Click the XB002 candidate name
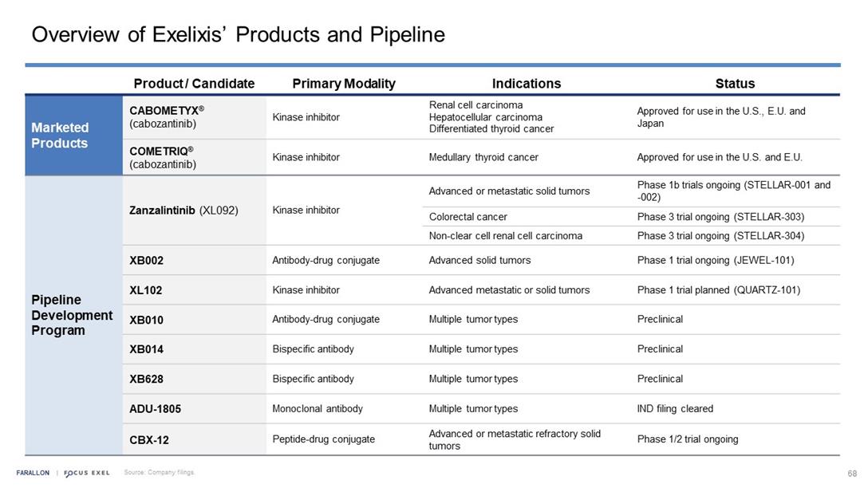Image resolution: width=868 pixels, height=488 pixels. 147,260
